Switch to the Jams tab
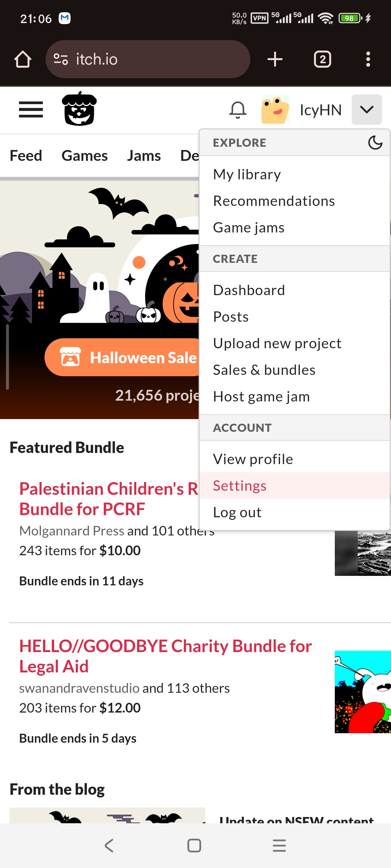This screenshot has height=868, width=391. [x=144, y=156]
